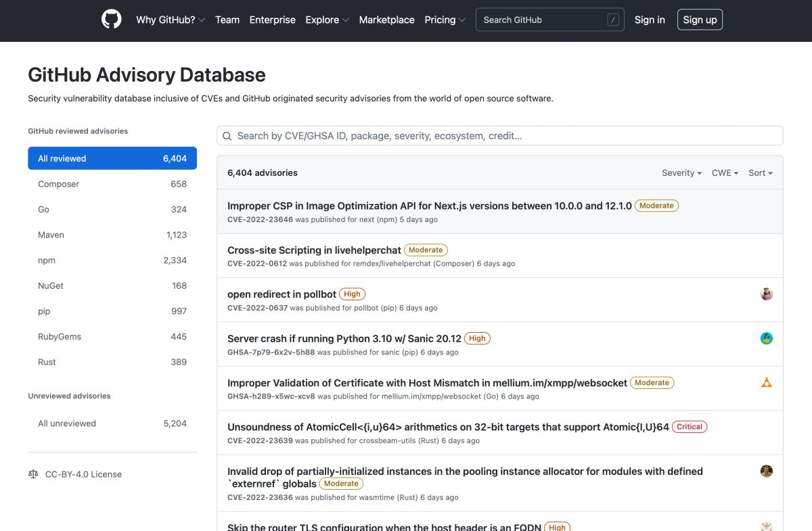The width and height of the screenshot is (812, 531).
Task: Click the magnifier icon in advisory search
Action: tap(227, 136)
